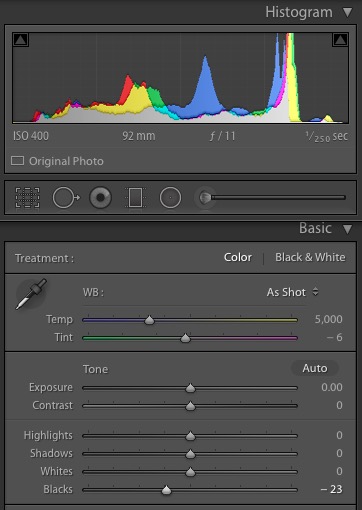This screenshot has width=362, height=510.
Task: Click the Shadows slider handle
Action: click(190, 454)
